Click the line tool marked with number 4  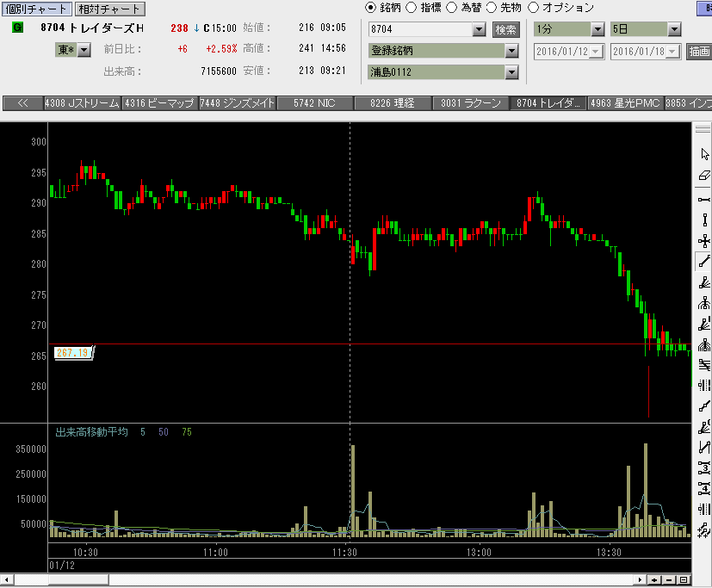pyautogui.click(x=704, y=488)
